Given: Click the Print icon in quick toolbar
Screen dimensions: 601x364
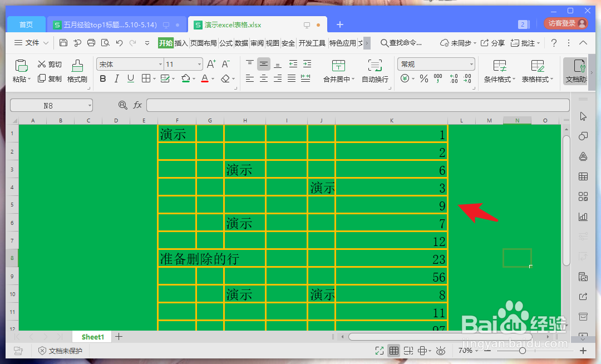Looking at the screenshot, I should (91, 43).
